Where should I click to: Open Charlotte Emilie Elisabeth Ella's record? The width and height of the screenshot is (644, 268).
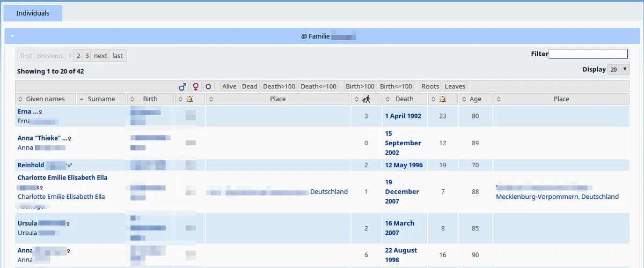[x=62, y=177]
